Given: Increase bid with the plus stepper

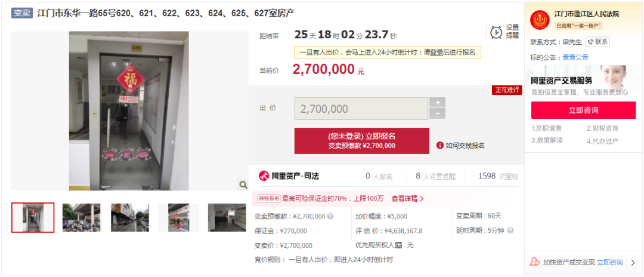Looking at the screenshot, I should 438,102.
